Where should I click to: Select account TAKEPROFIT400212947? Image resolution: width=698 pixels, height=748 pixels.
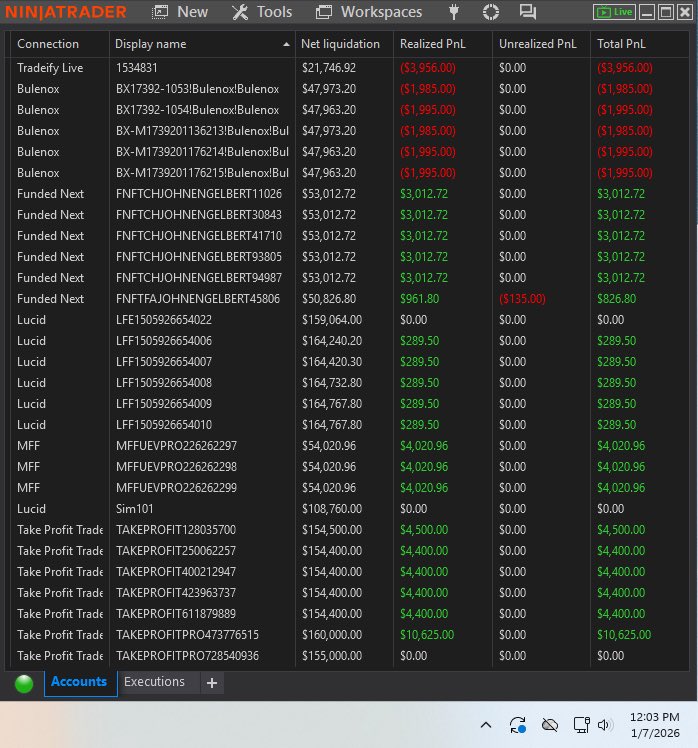pos(348,571)
